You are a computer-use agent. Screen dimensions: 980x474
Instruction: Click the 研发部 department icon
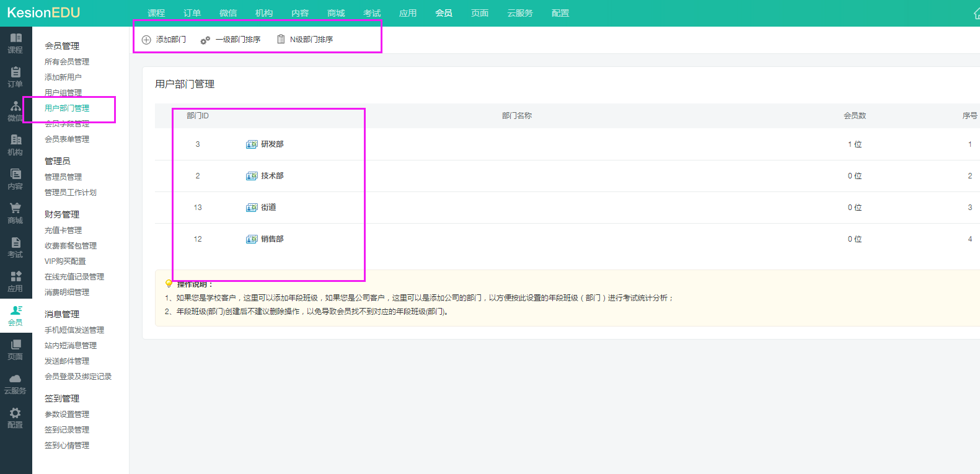pos(252,144)
